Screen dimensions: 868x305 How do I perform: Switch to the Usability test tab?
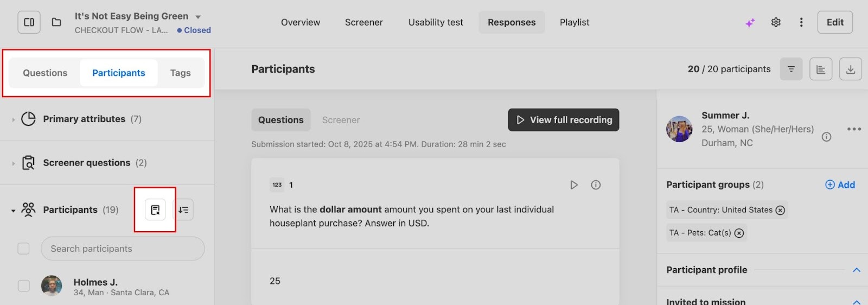[x=436, y=22]
